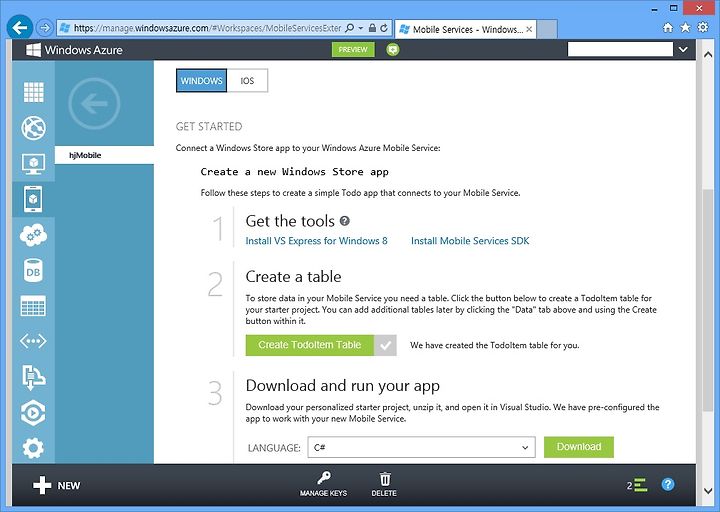This screenshot has width=720, height=512.
Task: Select Mobile Services phone icon in sidebar
Action: (33, 199)
